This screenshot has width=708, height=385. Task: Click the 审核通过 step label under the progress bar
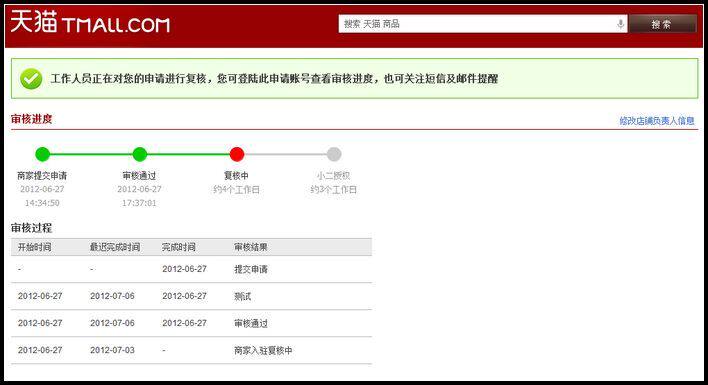(x=139, y=176)
